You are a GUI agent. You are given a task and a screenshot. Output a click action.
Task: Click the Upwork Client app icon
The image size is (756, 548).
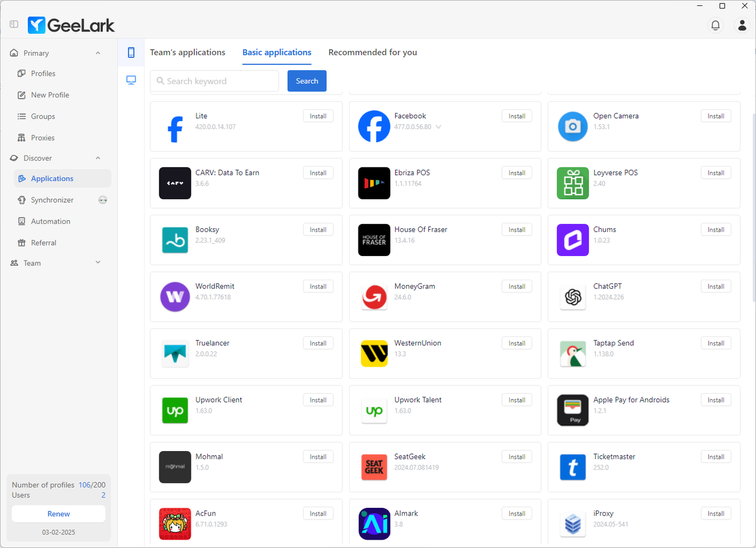coord(175,410)
